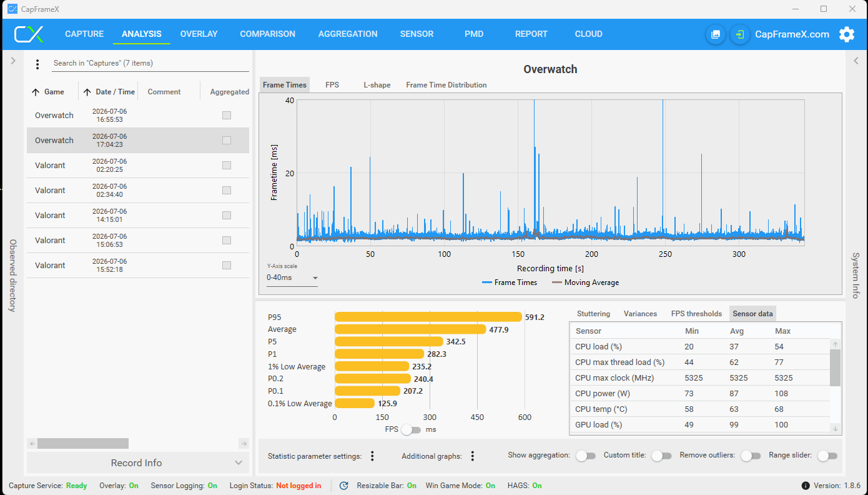
Task: Turn on the Range slider toggle
Action: pos(826,456)
